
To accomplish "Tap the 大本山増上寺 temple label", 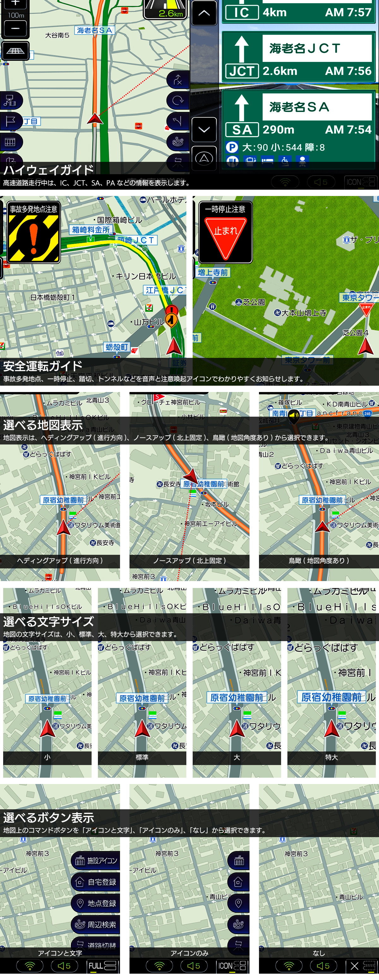I will 300,313.
